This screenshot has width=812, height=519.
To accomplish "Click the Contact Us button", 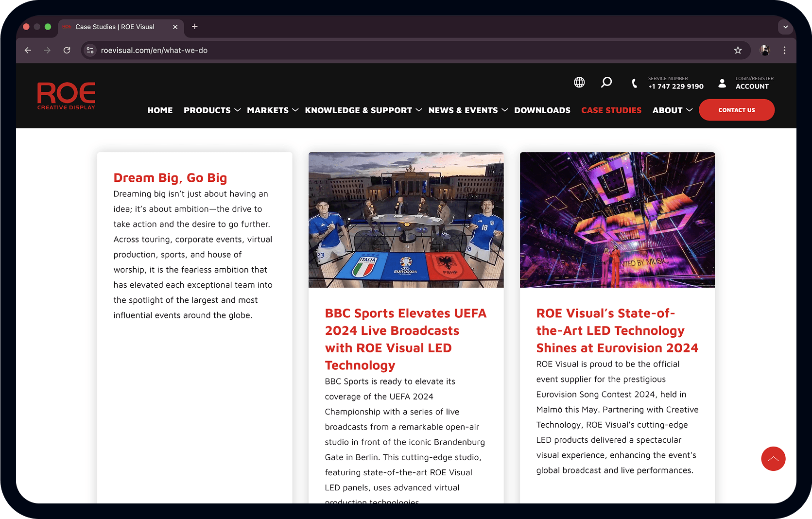I will click(737, 110).
